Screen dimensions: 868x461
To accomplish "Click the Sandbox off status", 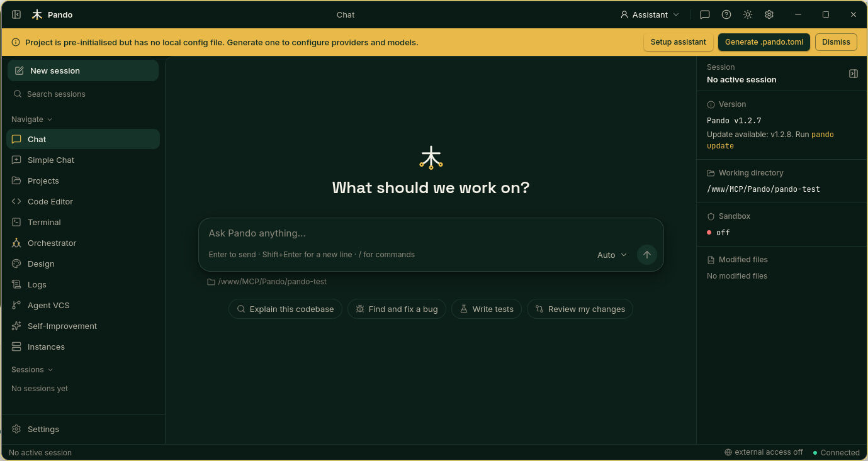I will point(718,233).
